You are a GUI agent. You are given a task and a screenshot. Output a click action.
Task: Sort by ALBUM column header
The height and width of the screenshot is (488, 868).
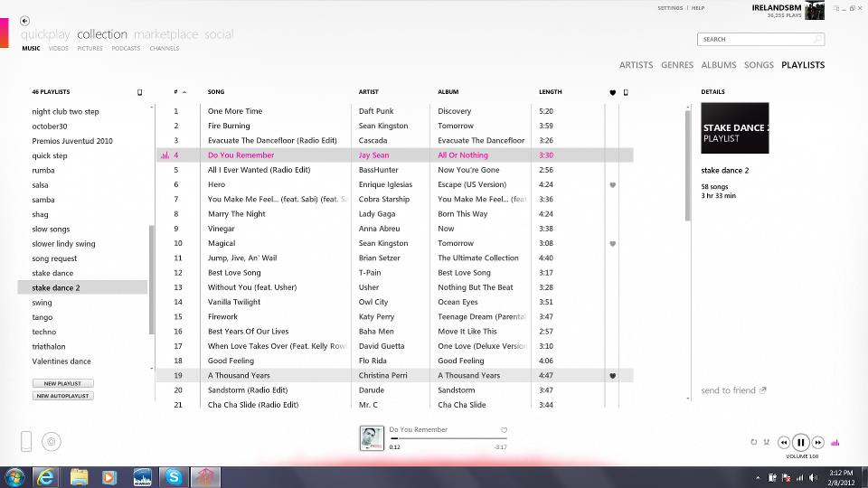coord(448,92)
